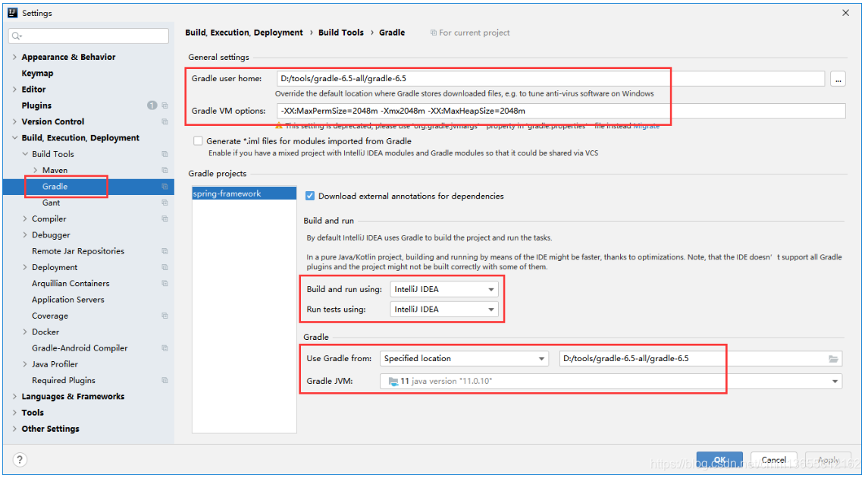Click the project-level icon beside Build Tools
The height and width of the screenshot is (478, 868).
pyautogui.click(x=165, y=154)
